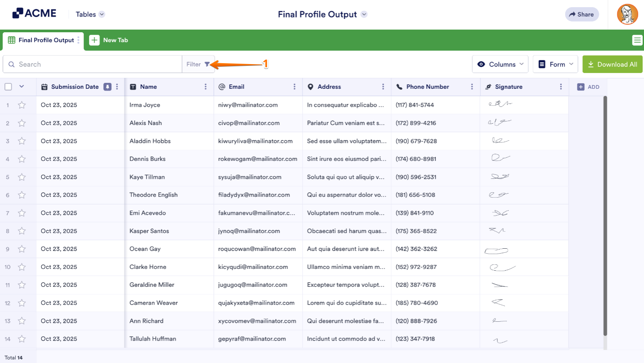Image resolution: width=644 pixels, height=363 pixels.
Task: Click the phone icon on Phone Number header
Action: point(400,86)
